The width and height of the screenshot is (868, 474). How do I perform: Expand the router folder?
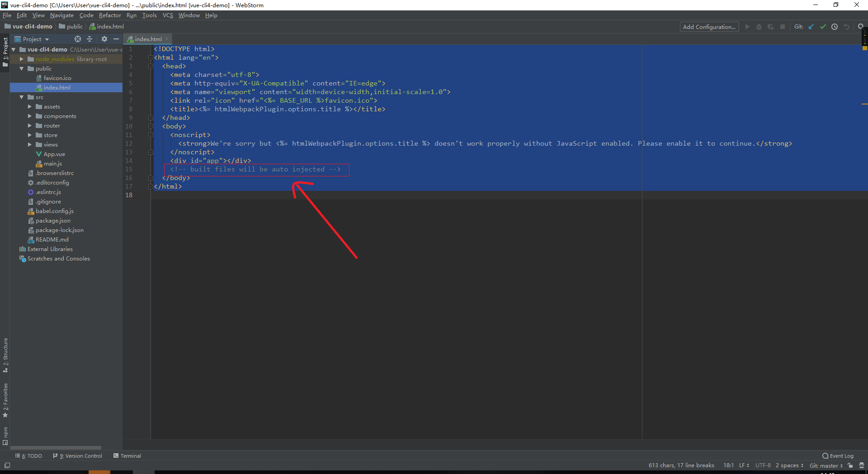pyautogui.click(x=30, y=125)
